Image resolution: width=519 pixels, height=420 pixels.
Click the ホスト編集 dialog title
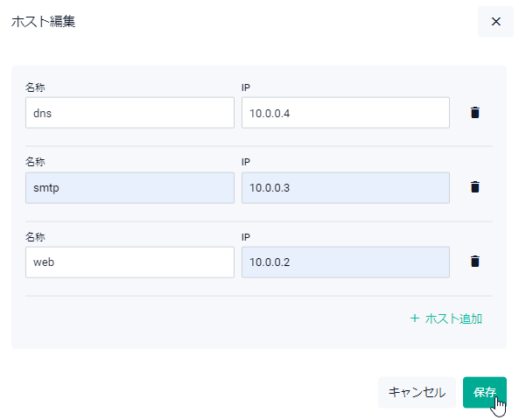[x=44, y=22]
